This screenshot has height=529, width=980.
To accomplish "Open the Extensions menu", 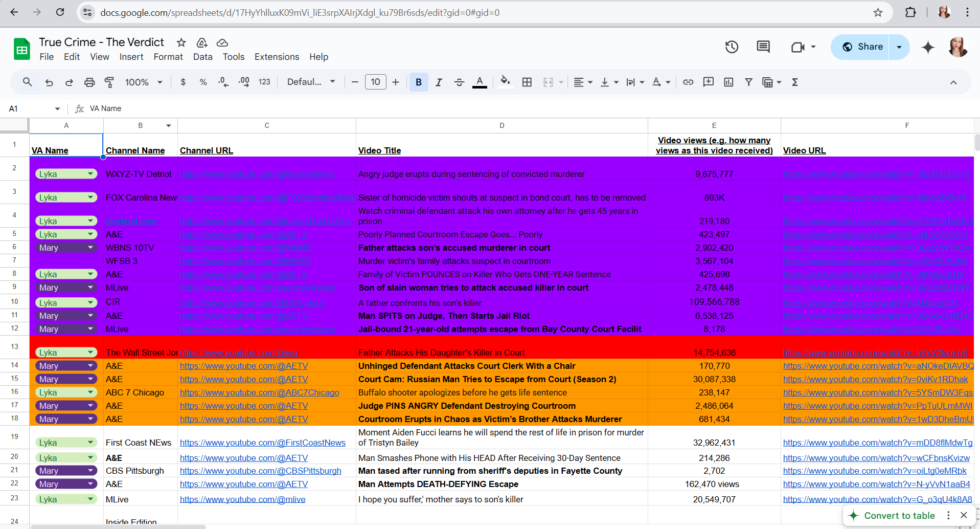I will (x=277, y=57).
